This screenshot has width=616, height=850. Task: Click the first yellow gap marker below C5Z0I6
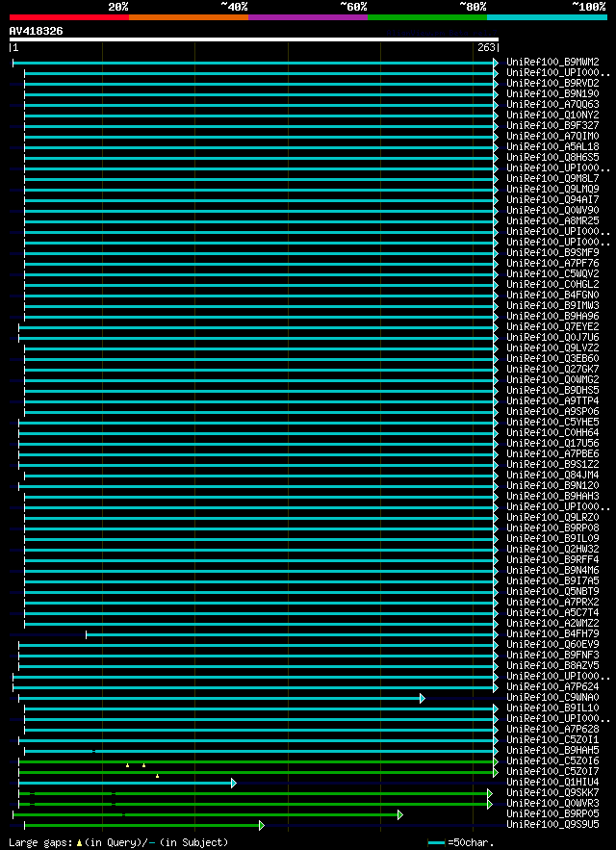click(127, 765)
